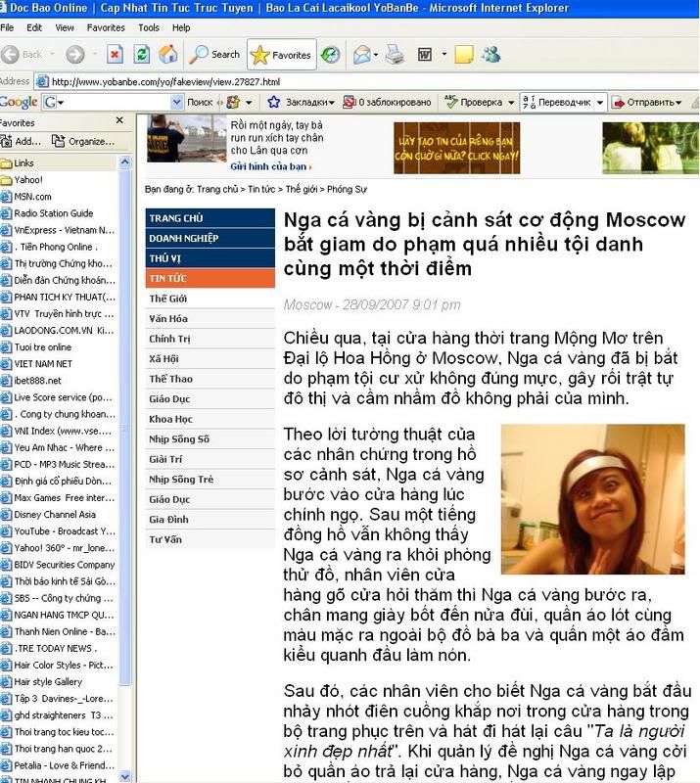The image size is (700, 783).
Task: Click the Forward arrow button
Action: (x=75, y=54)
